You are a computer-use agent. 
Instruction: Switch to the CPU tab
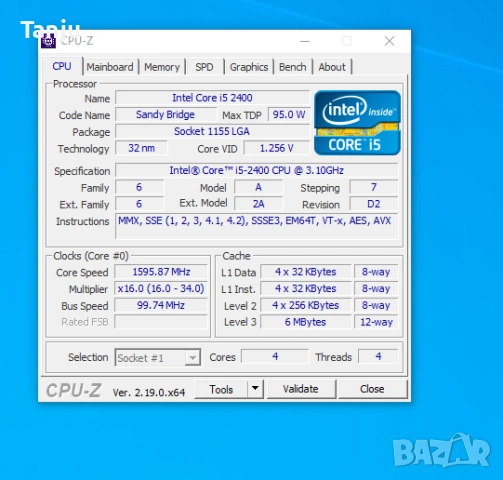point(62,66)
